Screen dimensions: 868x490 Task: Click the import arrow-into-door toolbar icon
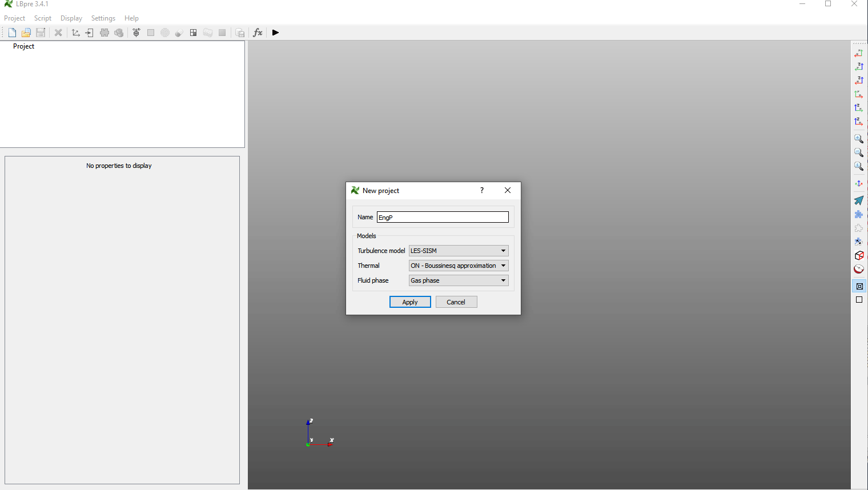pos(90,33)
